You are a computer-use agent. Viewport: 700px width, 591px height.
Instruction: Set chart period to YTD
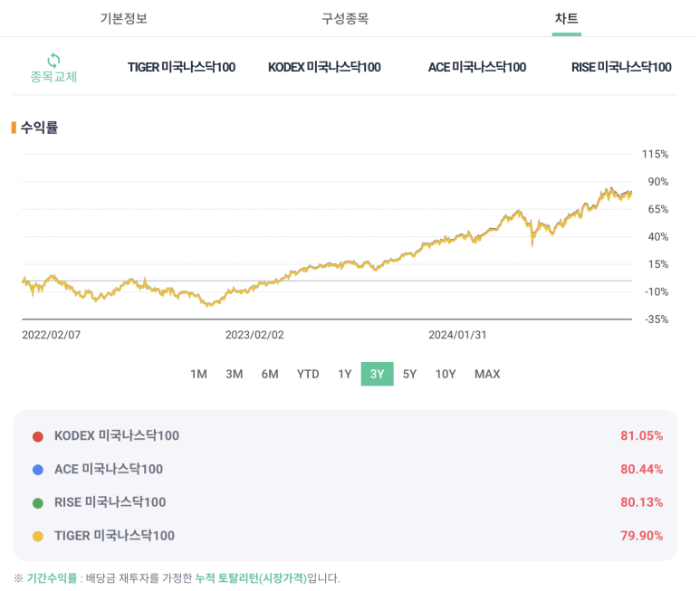[x=308, y=374]
